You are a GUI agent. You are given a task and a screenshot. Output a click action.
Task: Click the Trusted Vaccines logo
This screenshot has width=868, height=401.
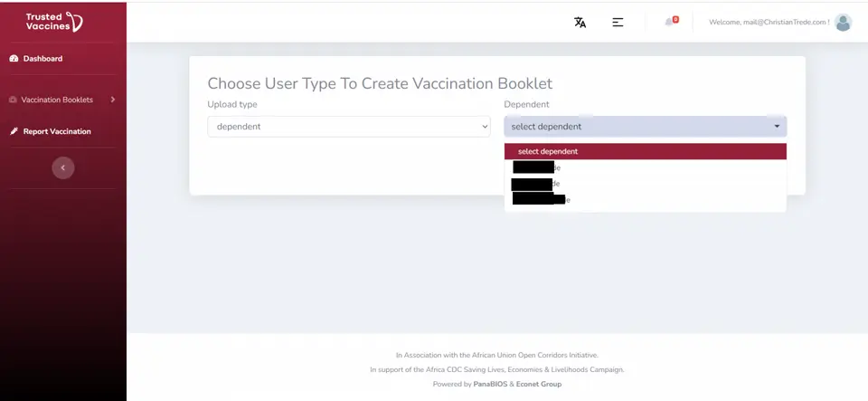coord(54,22)
